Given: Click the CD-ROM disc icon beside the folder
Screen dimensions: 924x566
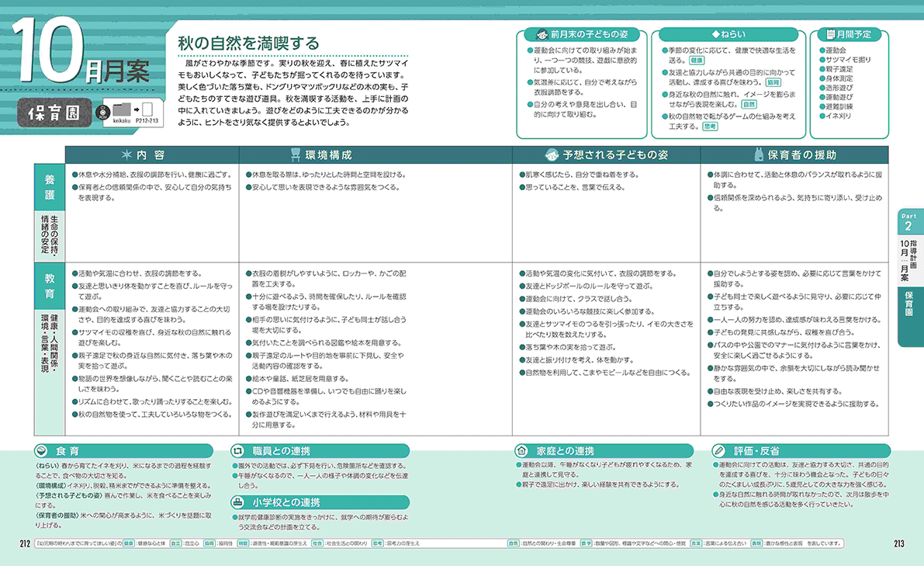Looking at the screenshot, I should [104, 111].
